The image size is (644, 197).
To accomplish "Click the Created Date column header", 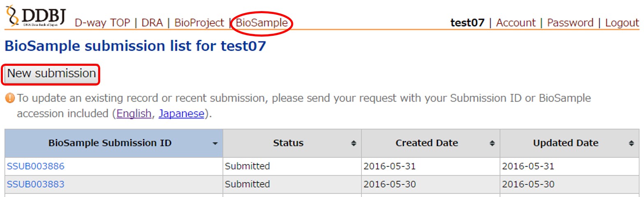I will coord(426,144).
